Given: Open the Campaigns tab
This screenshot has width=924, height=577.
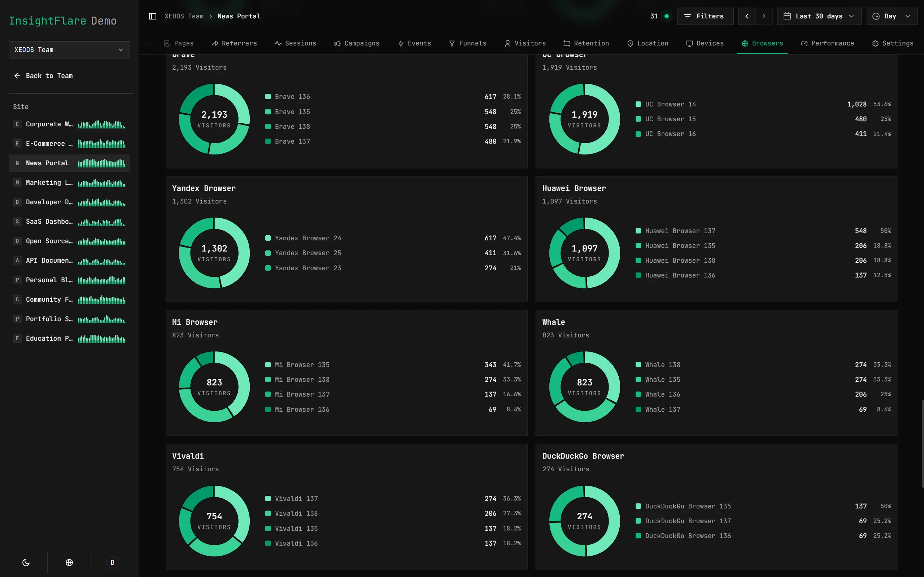Looking at the screenshot, I should pos(357,44).
